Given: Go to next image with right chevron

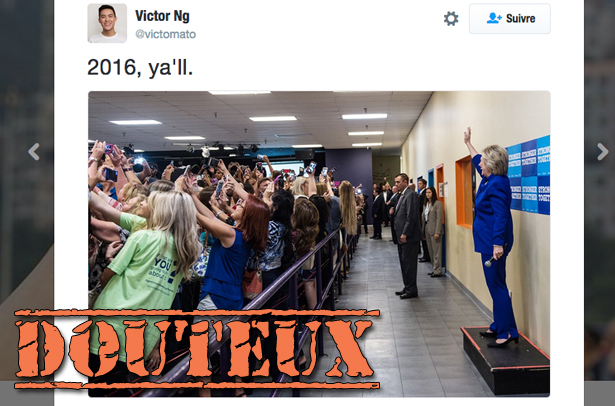Looking at the screenshot, I should [x=602, y=152].
